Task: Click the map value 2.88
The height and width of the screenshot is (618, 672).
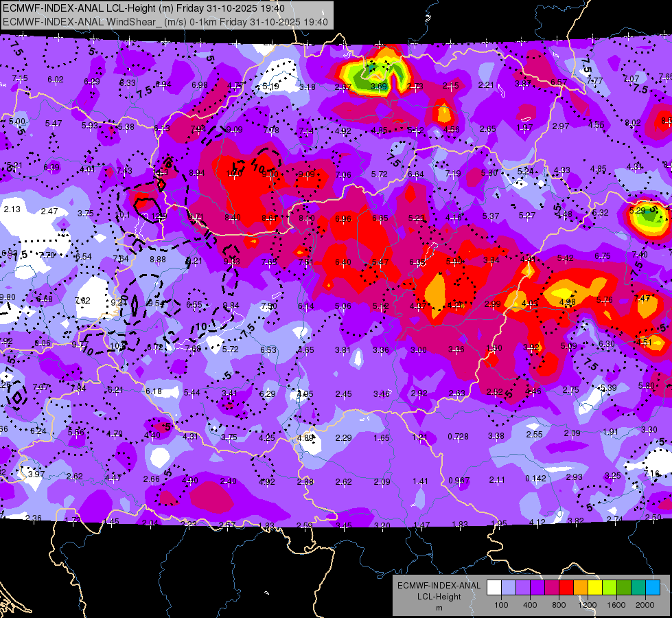Action: click(x=305, y=482)
